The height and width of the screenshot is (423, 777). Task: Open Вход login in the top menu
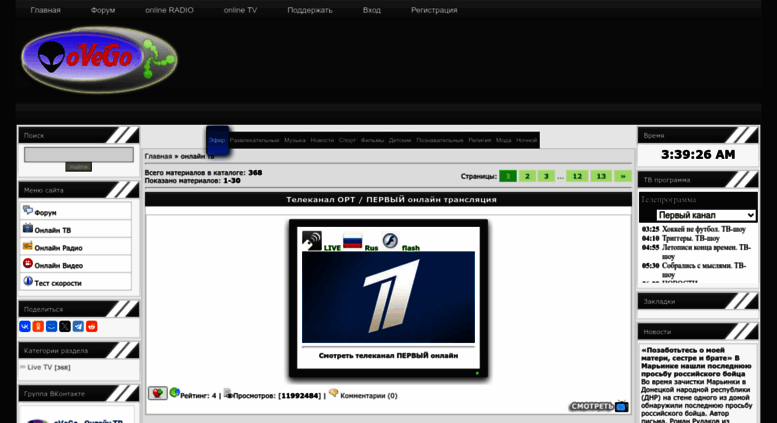[372, 10]
